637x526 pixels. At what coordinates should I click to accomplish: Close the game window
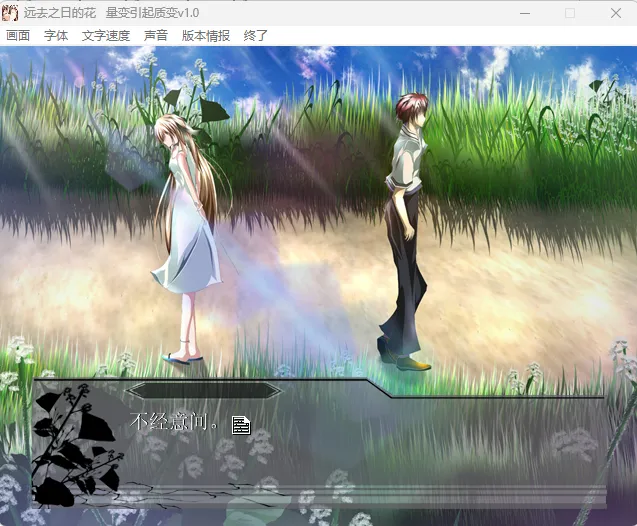tap(616, 13)
